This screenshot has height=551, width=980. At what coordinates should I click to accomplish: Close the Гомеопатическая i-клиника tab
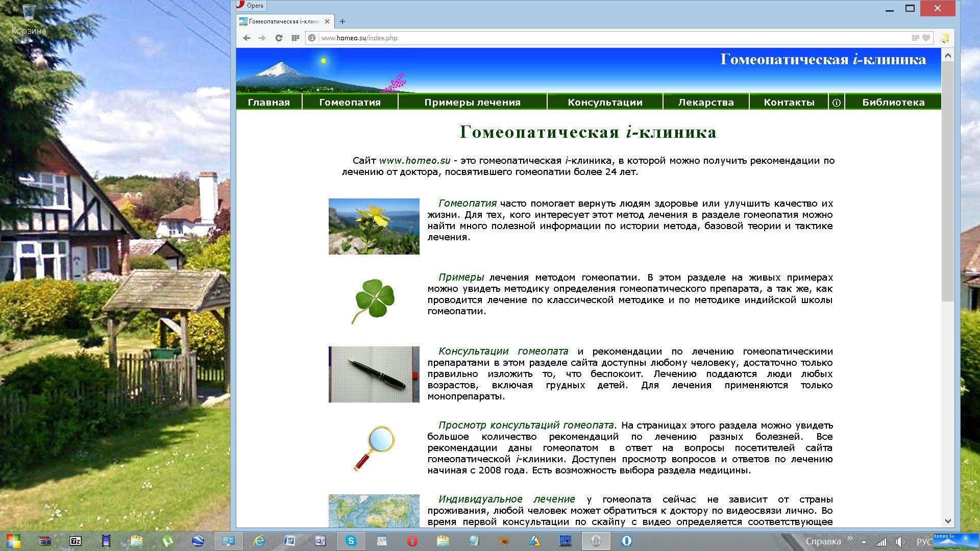tap(327, 21)
